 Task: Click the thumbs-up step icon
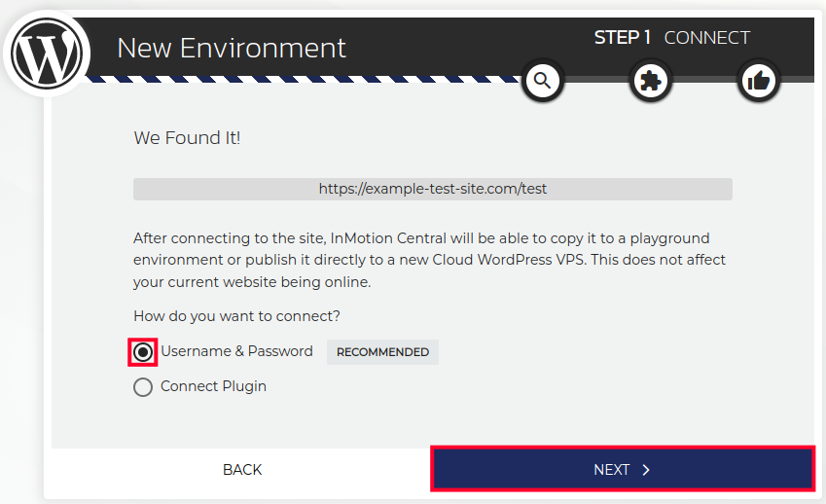click(x=758, y=81)
